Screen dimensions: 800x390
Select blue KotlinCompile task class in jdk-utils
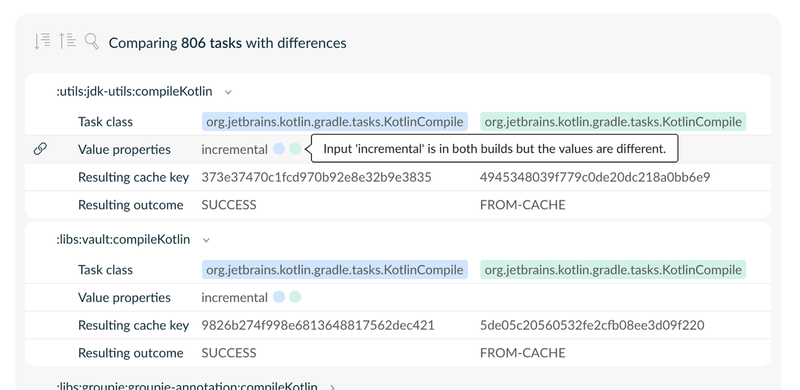(335, 121)
